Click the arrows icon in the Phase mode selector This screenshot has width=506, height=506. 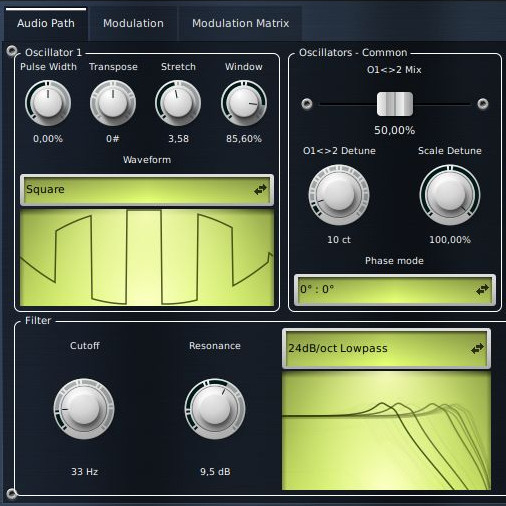click(x=482, y=290)
